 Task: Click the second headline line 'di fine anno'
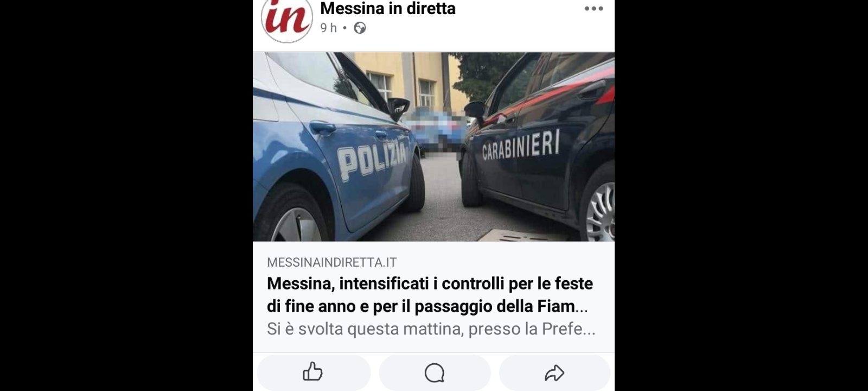(427, 306)
